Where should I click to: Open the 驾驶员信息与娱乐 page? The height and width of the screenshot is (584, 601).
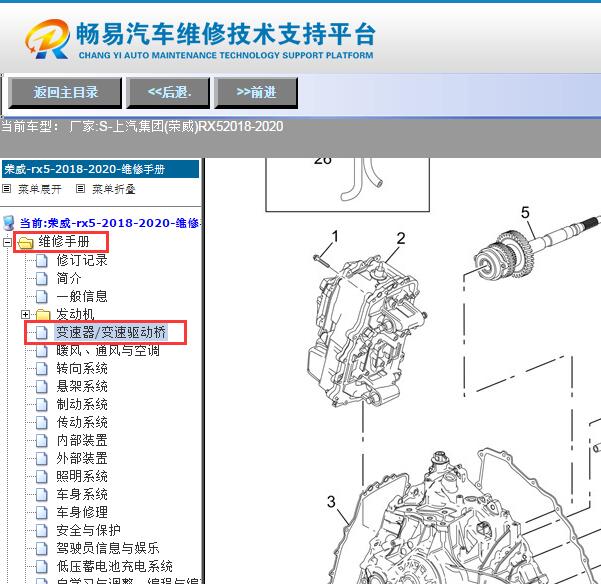click(108, 548)
